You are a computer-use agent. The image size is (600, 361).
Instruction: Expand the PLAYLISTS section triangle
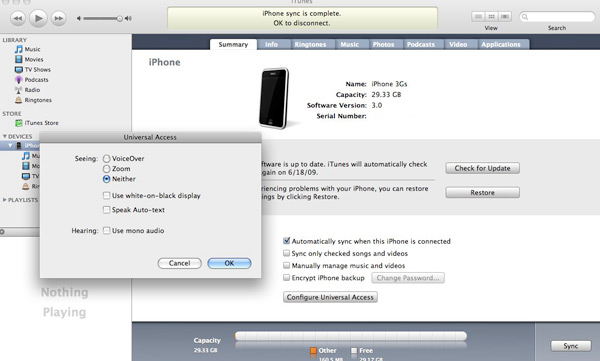pyautogui.click(x=5, y=200)
